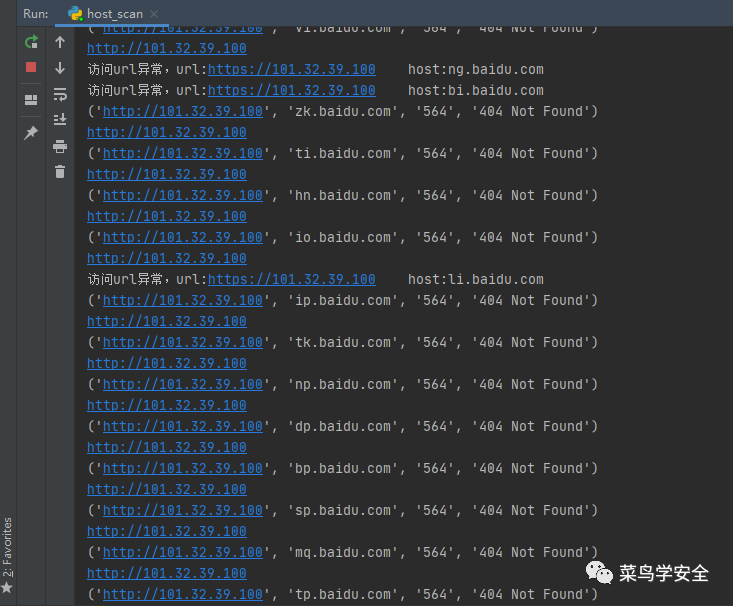Click 'host:bi.baidu.com' text
The height and width of the screenshot is (606, 733).
[476, 91]
